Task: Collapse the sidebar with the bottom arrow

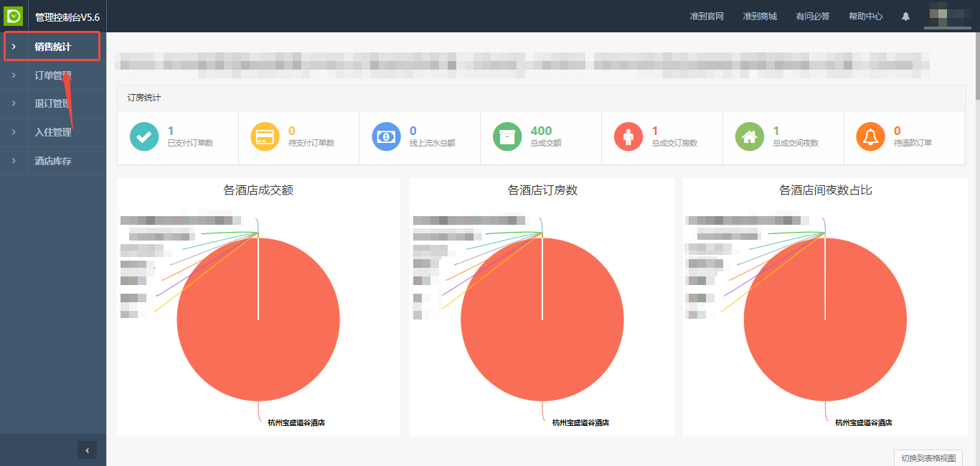Action: coord(87,450)
